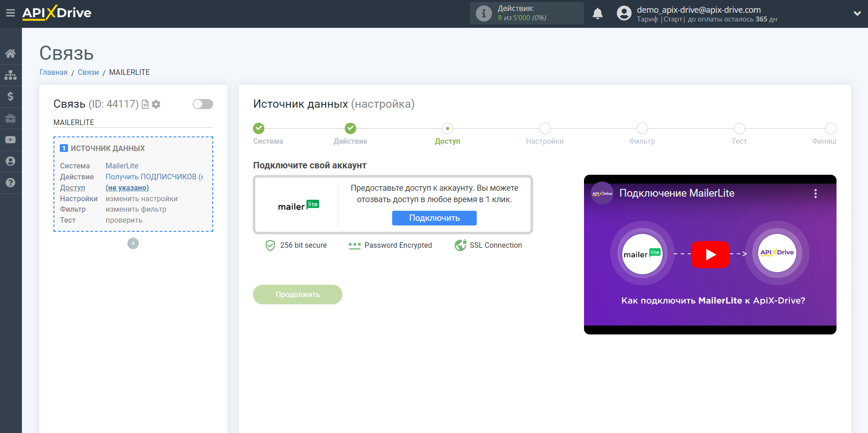Click the (не указано) access link

coord(127,188)
